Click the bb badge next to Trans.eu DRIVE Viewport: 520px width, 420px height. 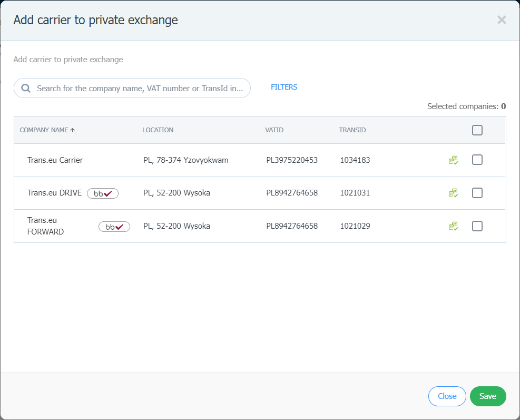(x=103, y=193)
